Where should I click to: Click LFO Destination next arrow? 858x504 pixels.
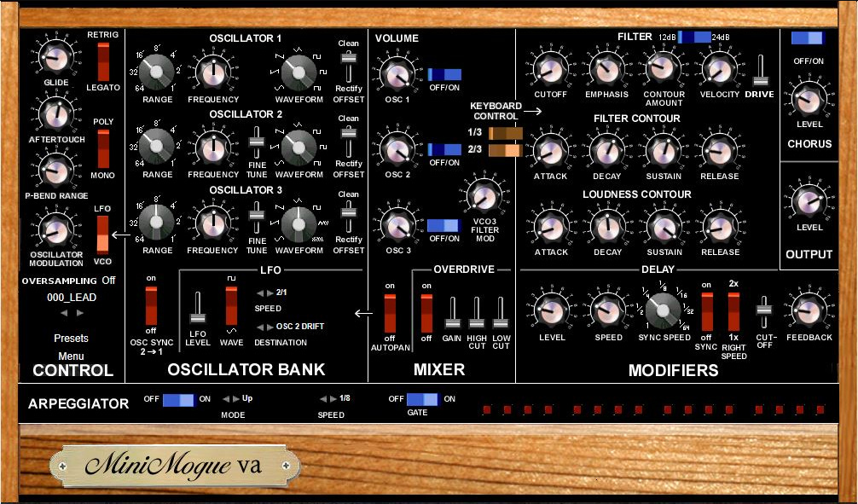point(270,327)
